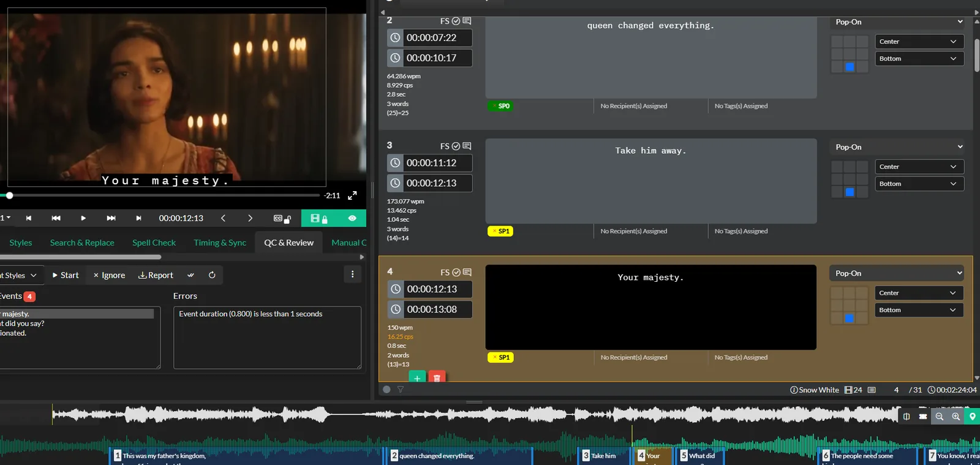The width and height of the screenshot is (980, 465).
Task: Zoom out the timeline waveform
Action: coord(940,417)
